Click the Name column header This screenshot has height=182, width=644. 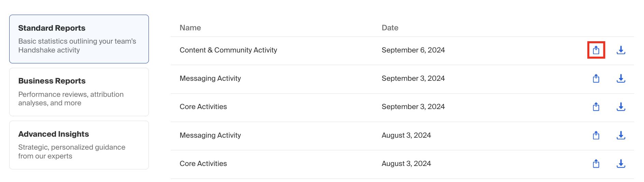(190, 28)
